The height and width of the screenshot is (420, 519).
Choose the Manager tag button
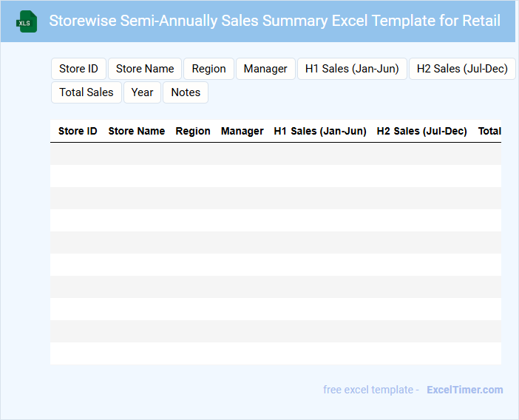[265, 69]
